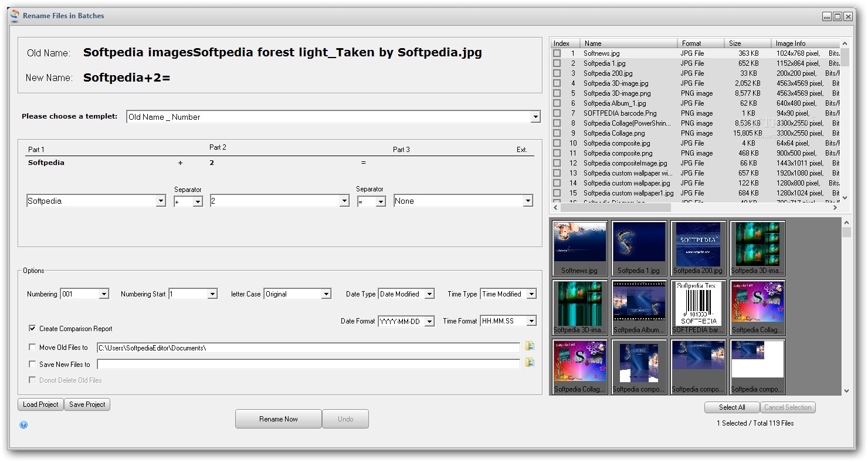Viewport: 868px width, 462px height.
Task: Click the app icon in the title bar
Action: tap(15, 16)
